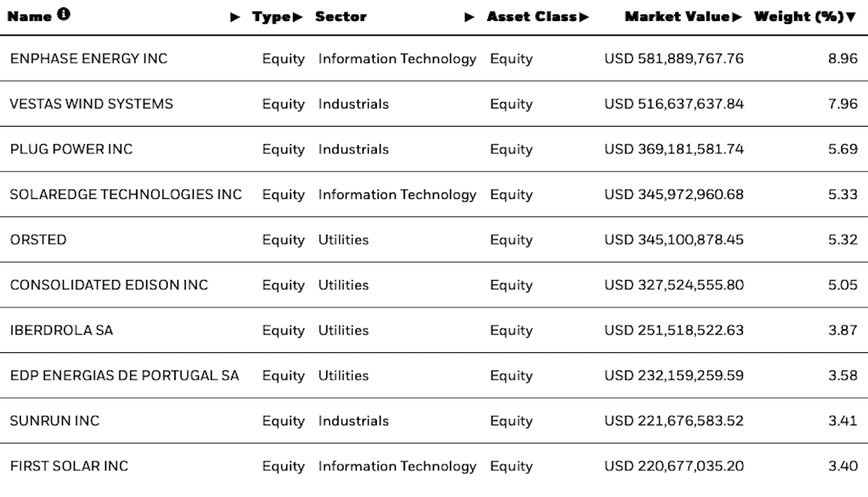Image resolution: width=868 pixels, height=497 pixels.
Task: Sort by Asset Class column arrow
Action: (584, 17)
